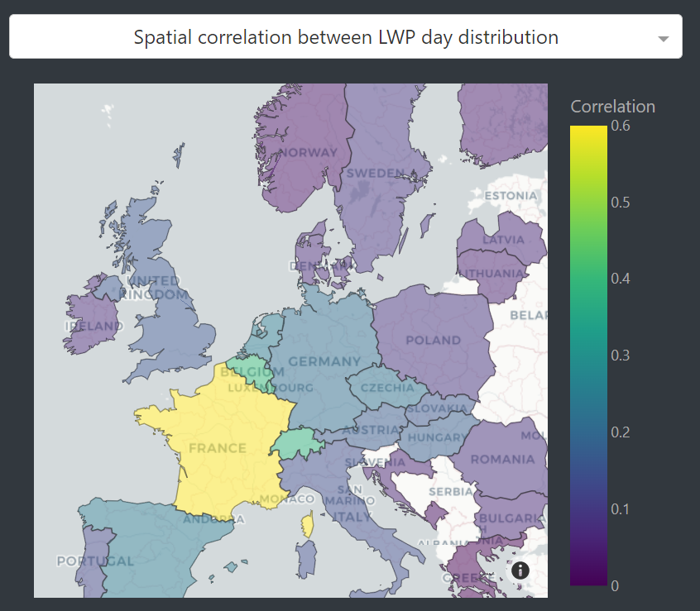Open the dropdown arrow caret
Image resolution: width=700 pixels, height=611 pixels.
(664, 39)
